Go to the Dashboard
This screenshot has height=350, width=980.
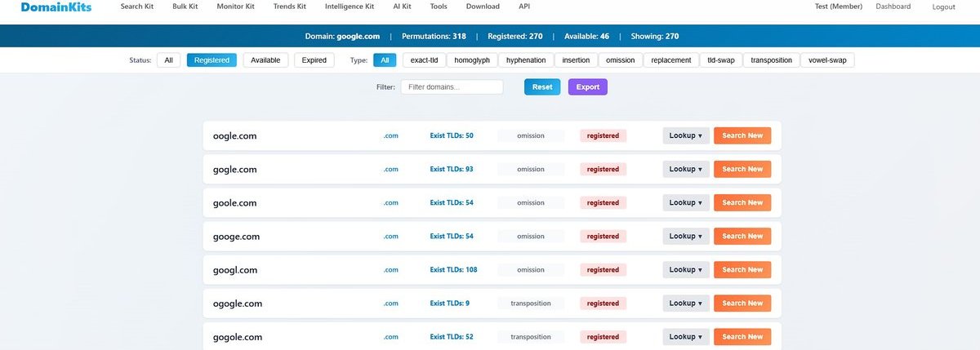pyautogui.click(x=893, y=7)
